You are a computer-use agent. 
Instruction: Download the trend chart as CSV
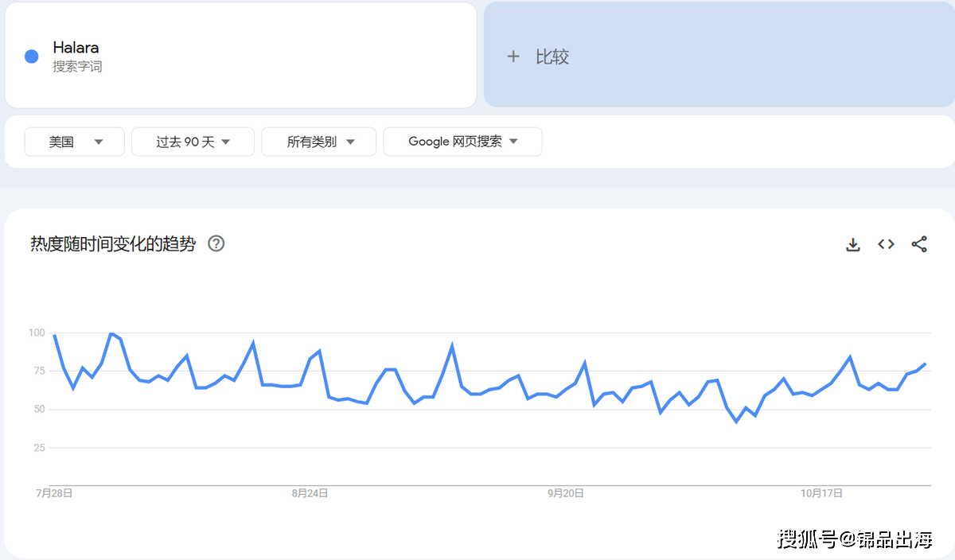853,244
